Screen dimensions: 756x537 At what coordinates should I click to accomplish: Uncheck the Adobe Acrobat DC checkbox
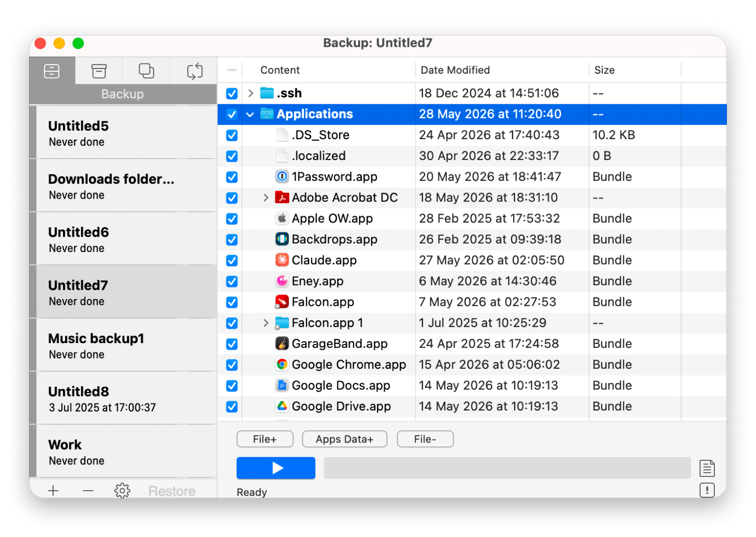pyautogui.click(x=232, y=198)
